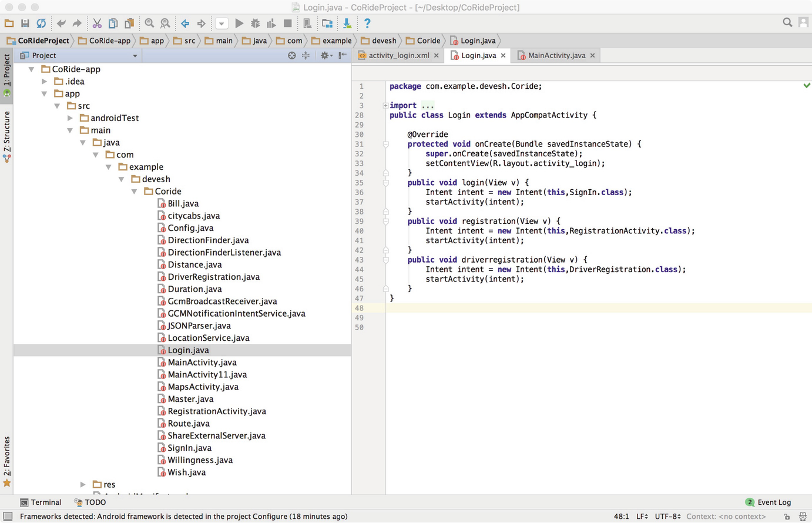Open the run configuration dropdown
Screen dimensions: 812x523
222,24
